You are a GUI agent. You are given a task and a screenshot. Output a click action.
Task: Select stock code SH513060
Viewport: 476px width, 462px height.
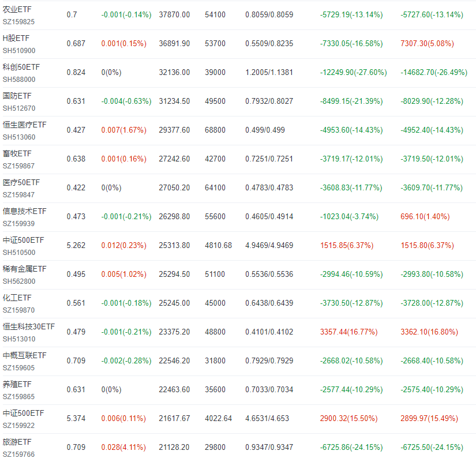coord(19,137)
